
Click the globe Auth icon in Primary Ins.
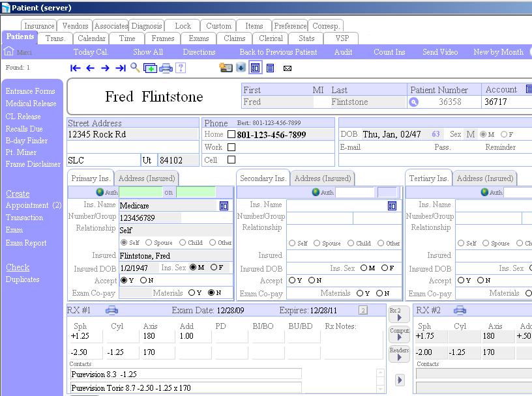[x=100, y=192]
